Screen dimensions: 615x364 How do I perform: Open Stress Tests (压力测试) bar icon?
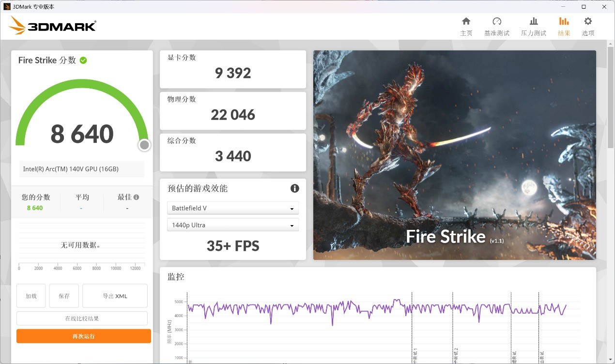tap(533, 21)
